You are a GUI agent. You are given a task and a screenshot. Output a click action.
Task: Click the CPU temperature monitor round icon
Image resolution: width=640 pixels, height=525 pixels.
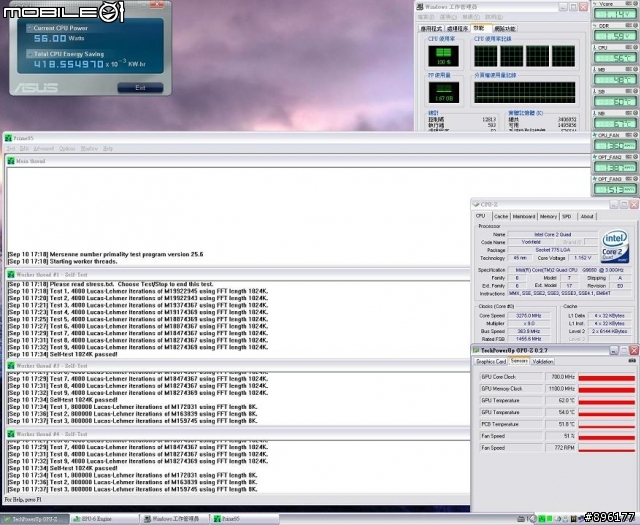636,48
